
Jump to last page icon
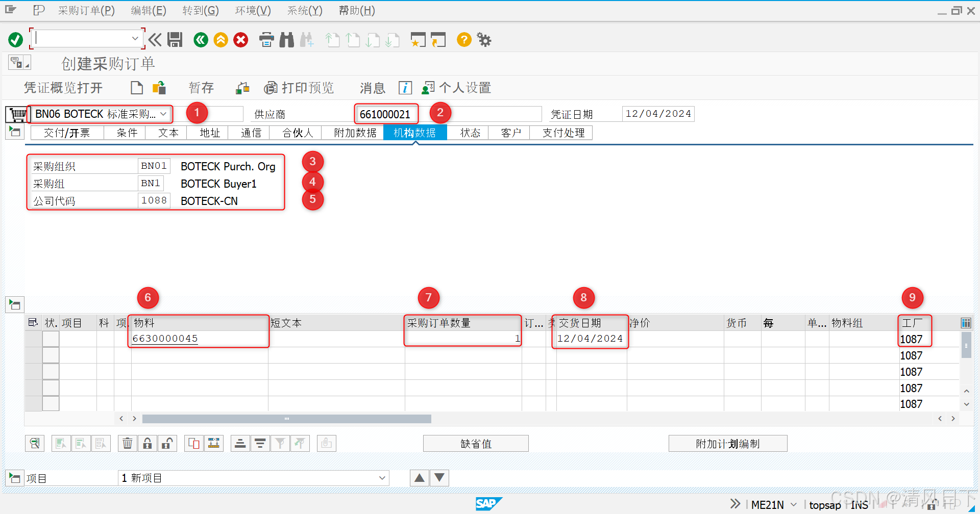(x=393, y=40)
